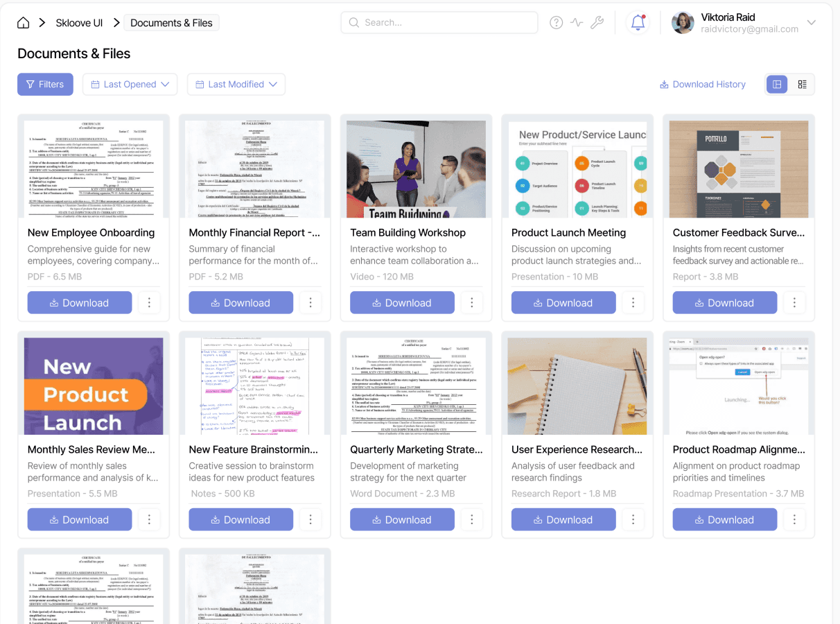This screenshot has height=624, width=840.
Task: Open the Filters button
Action: point(45,85)
